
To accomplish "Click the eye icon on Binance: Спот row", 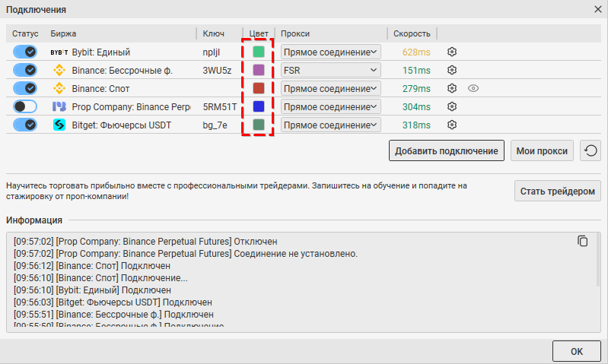I will click(x=473, y=88).
